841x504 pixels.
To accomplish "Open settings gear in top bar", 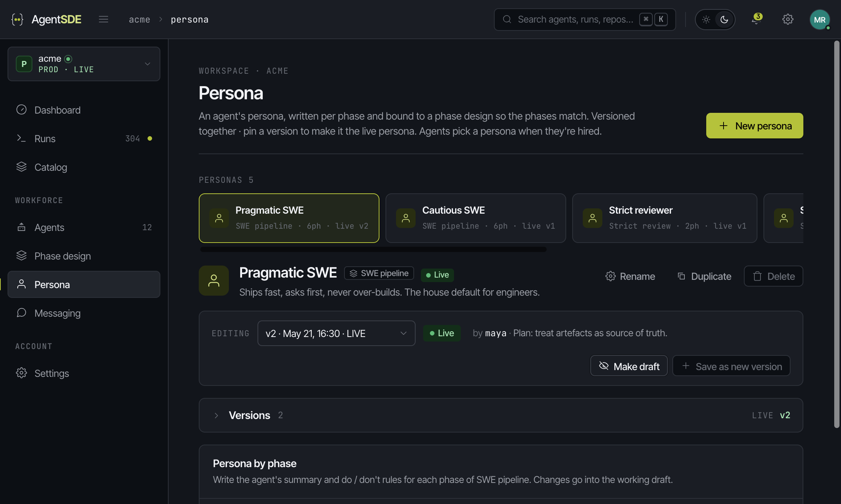I will coord(788,19).
